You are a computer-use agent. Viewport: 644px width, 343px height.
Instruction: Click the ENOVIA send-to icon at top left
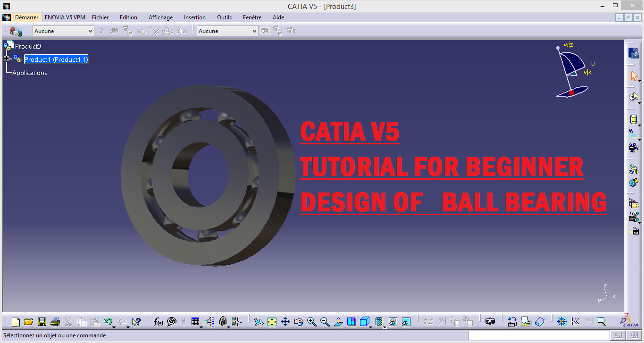pyautogui.click(x=16, y=31)
